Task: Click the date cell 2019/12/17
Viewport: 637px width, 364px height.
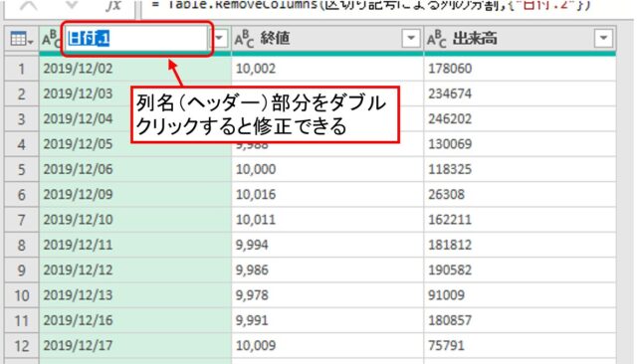Action: 135,346
